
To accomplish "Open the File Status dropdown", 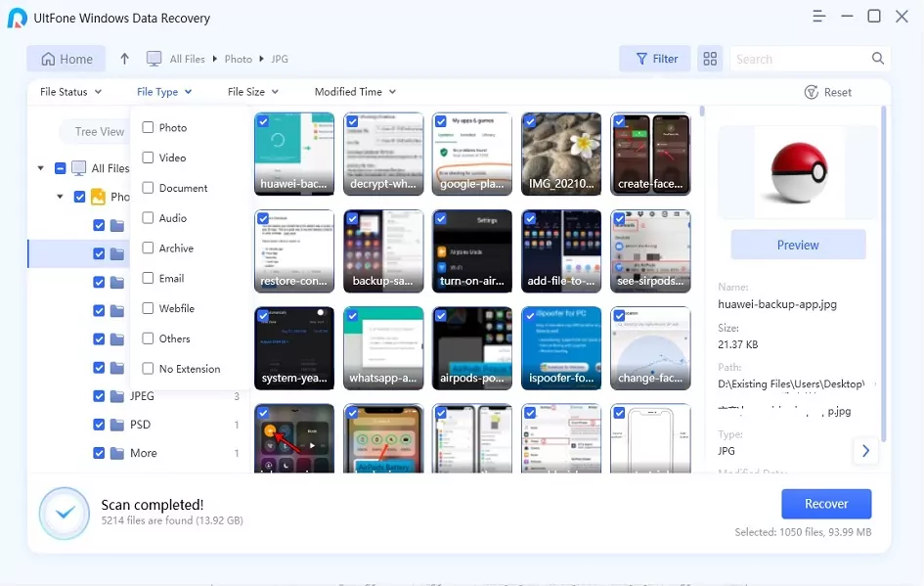I will point(70,92).
